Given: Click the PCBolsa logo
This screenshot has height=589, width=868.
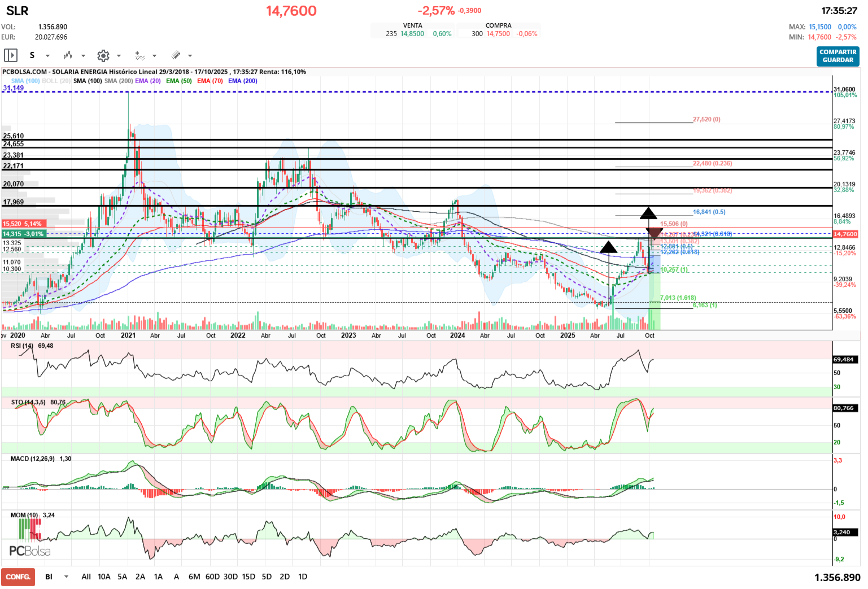Looking at the screenshot, I should [29, 551].
